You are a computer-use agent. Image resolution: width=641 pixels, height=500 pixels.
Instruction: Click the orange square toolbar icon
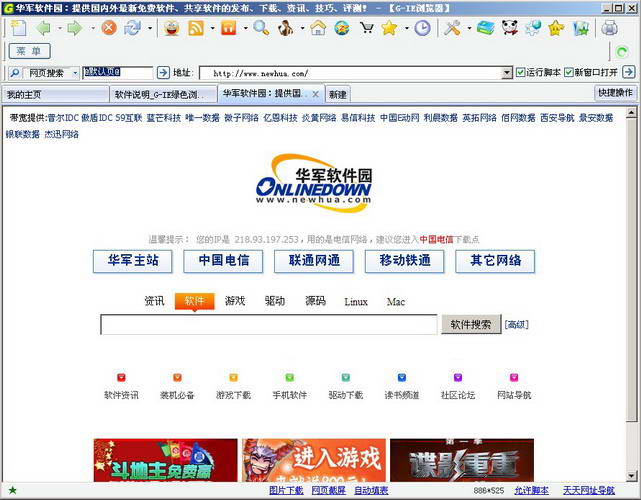(229, 28)
